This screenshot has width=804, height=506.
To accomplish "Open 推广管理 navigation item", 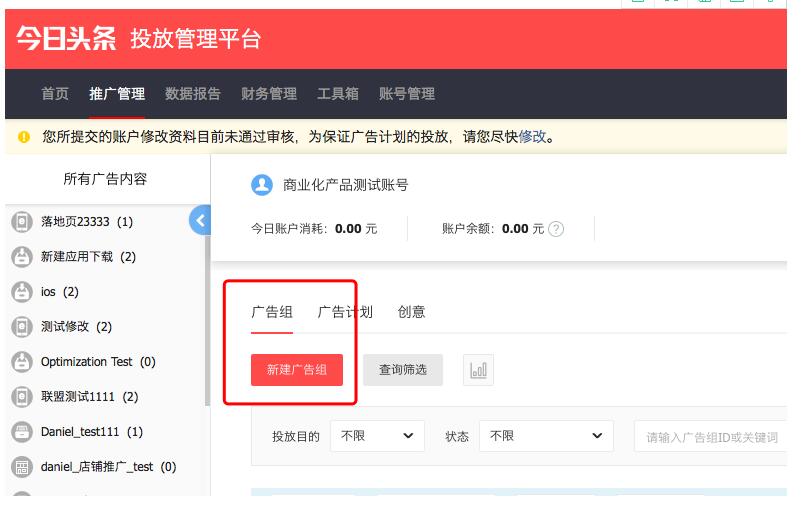I will pyautogui.click(x=117, y=94).
